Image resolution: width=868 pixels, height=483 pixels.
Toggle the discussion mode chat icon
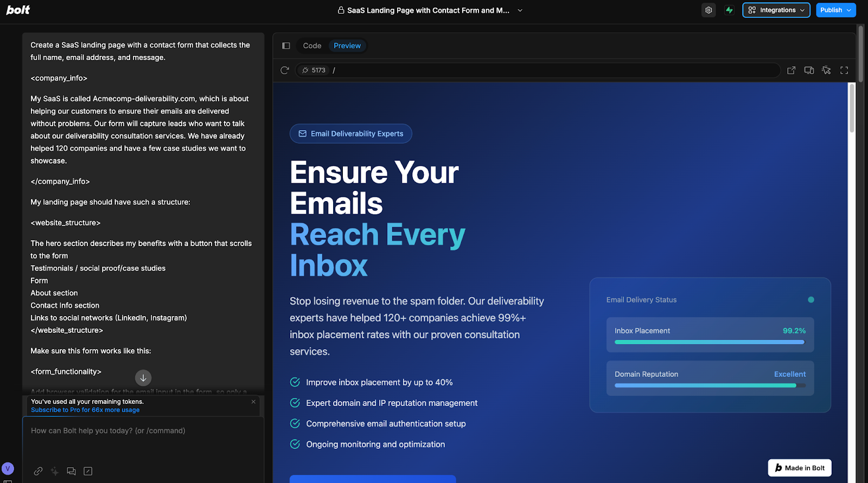tap(71, 471)
